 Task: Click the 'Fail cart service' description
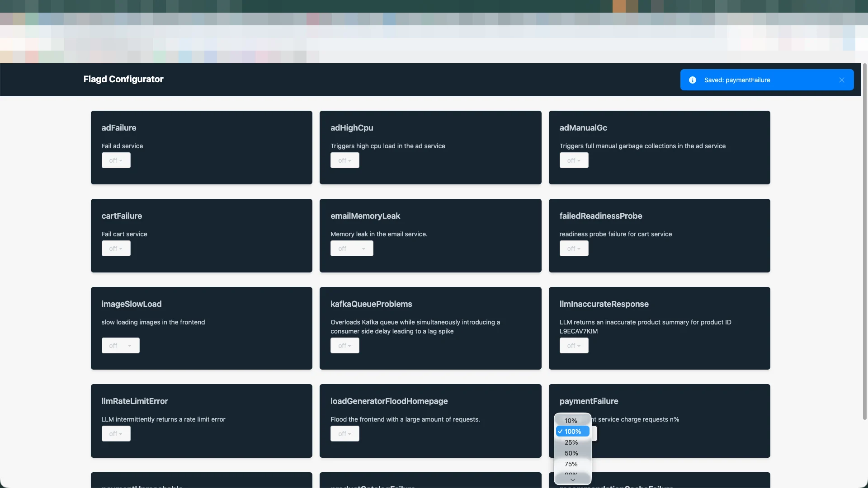(x=124, y=234)
